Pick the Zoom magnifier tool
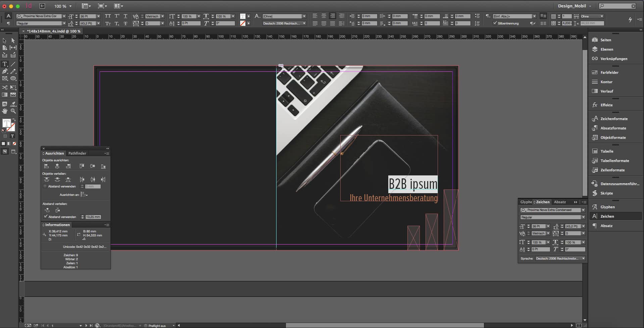The width and height of the screenshot is (644, 328). coord(13,111)
